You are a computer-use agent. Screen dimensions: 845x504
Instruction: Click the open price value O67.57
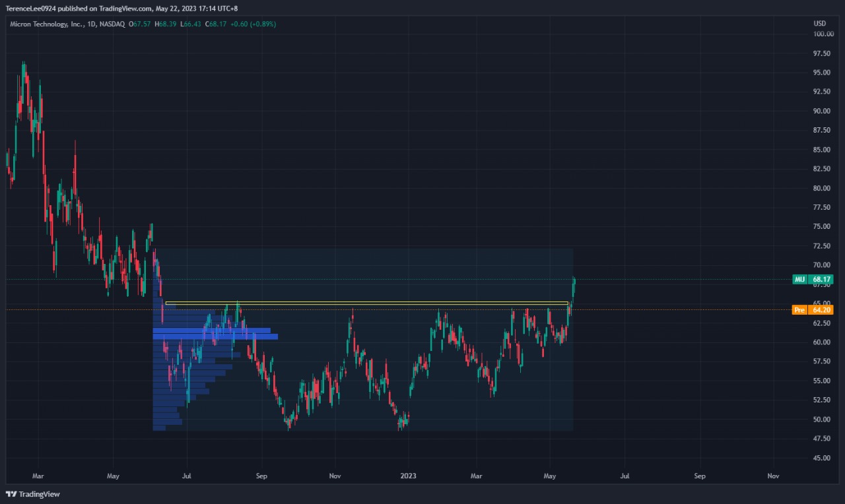point(140,24)
